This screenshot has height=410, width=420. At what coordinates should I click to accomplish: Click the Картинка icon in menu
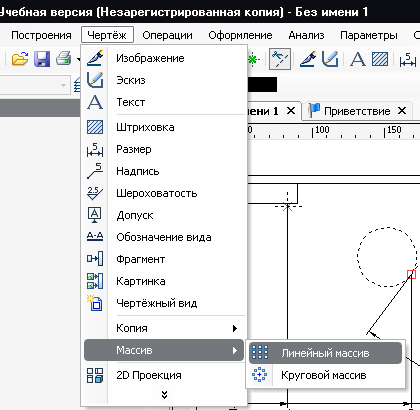(x=95, y=281)
